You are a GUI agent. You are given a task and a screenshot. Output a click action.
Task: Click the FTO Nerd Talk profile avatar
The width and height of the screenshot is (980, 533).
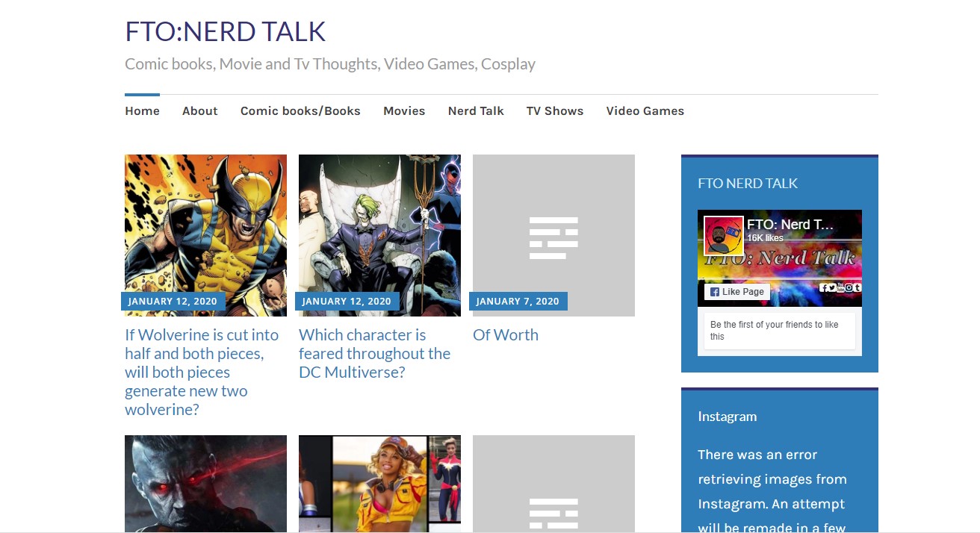tap(723, 235)
